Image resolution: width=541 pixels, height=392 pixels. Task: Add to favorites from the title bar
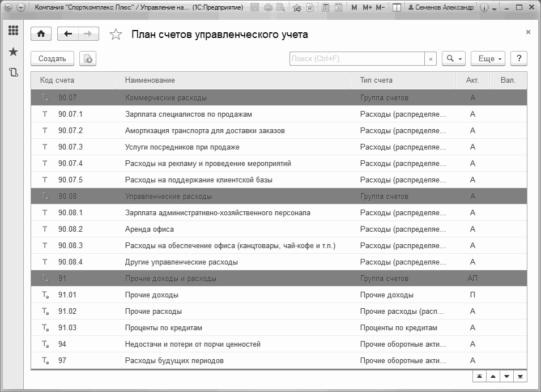297,7
